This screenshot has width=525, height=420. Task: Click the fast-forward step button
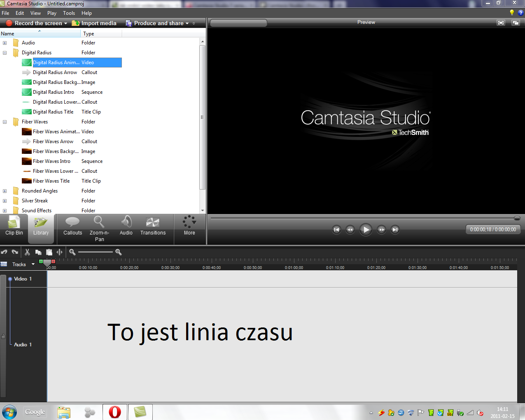tap(382, 230)
